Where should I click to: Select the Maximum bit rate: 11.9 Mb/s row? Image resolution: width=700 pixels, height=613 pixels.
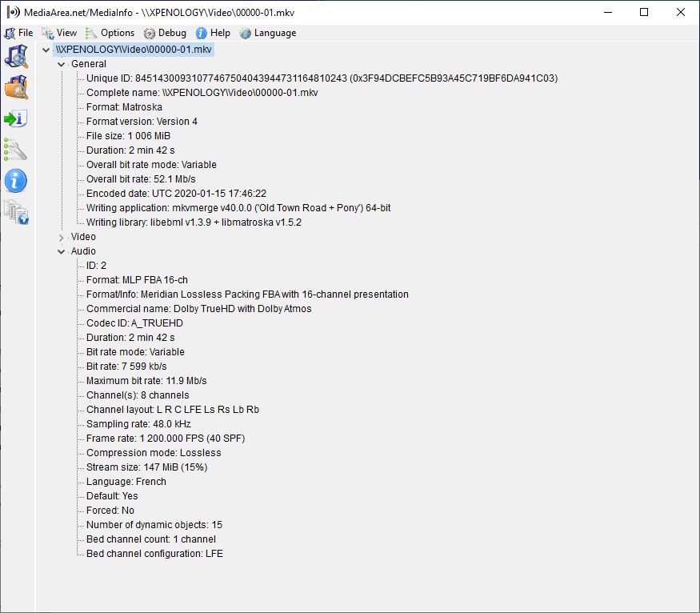[146, 381]
